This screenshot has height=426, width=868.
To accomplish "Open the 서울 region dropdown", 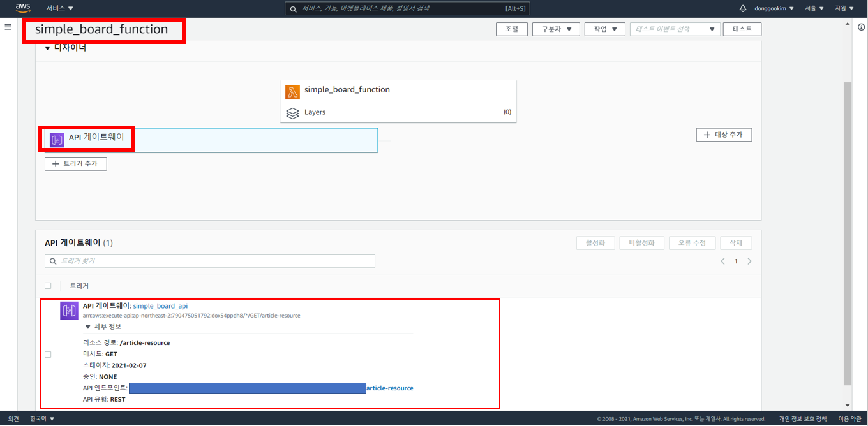I will click(814, 8).
